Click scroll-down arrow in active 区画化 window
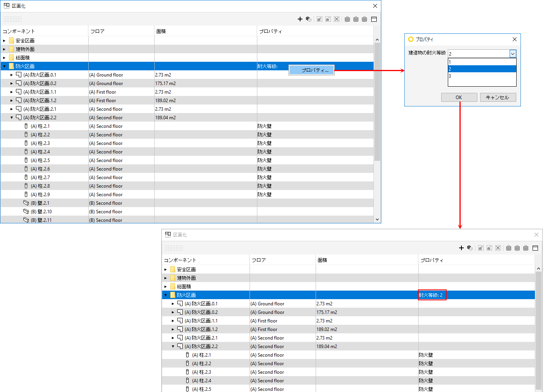This screenshot has width=545, height=392. 377,219
